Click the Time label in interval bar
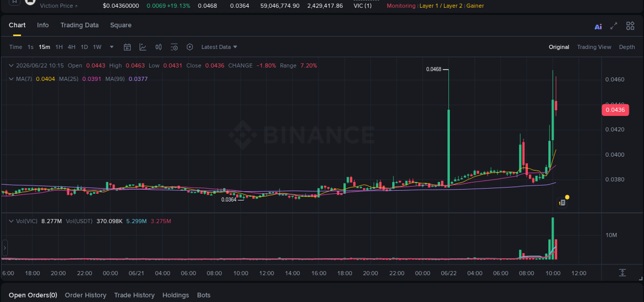The height and width of the screenshot is (302, 644). pos(15,47)
